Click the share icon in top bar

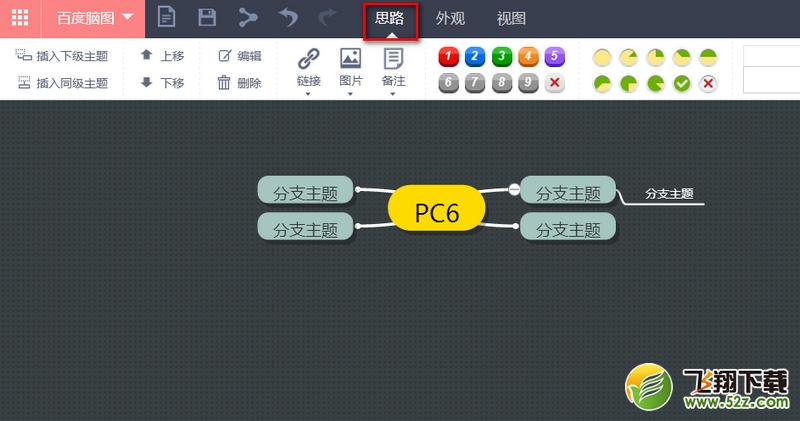click(x=247, y=17)
